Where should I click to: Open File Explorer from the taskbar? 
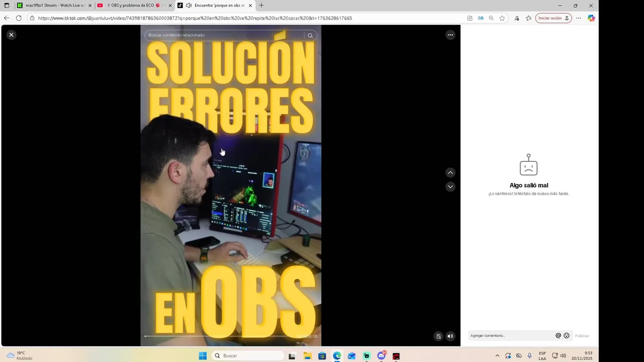click(307, 356)
